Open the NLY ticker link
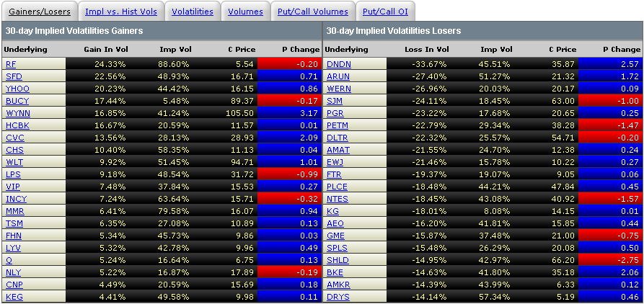The height and width of the screenshot is (304, 644). click(14, 273)
